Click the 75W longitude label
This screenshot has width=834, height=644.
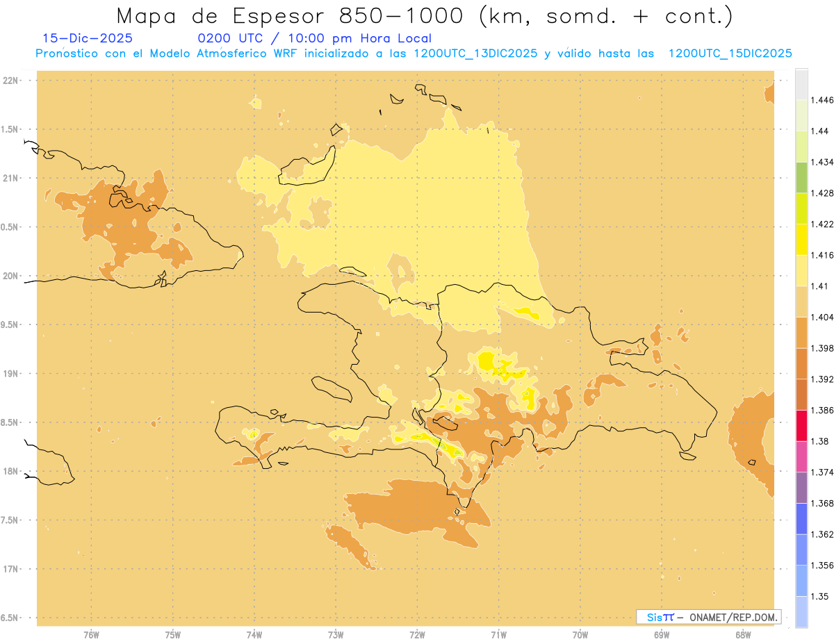click(x=172, y=634)
